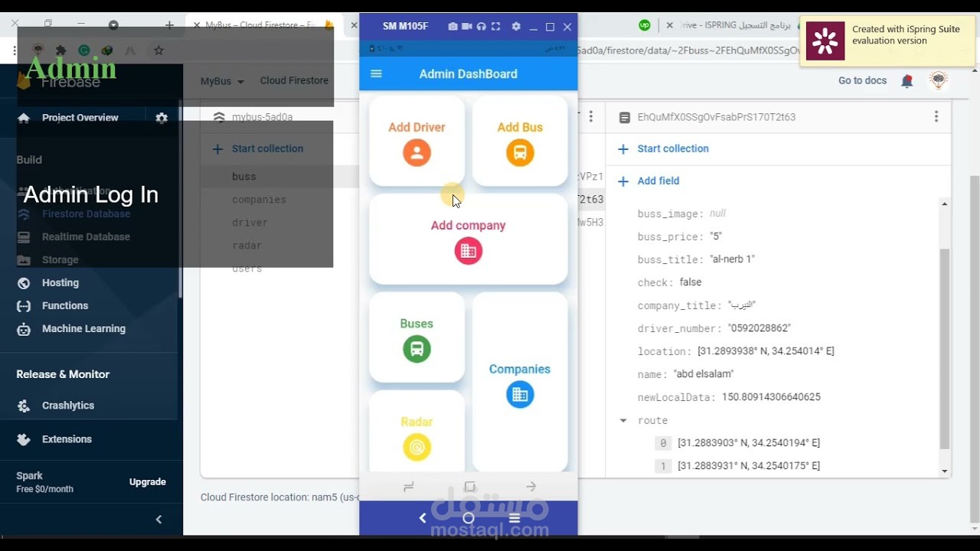The width and height of the screenshot is (980, 551).
Task: Open the hamburger menu in Admin DashBoard
Action: pos(376,74)
